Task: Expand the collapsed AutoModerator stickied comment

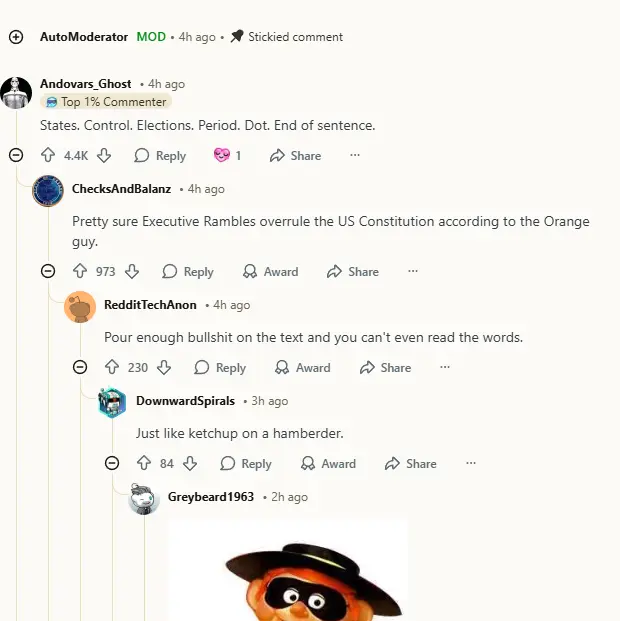Action: (16, 37)
